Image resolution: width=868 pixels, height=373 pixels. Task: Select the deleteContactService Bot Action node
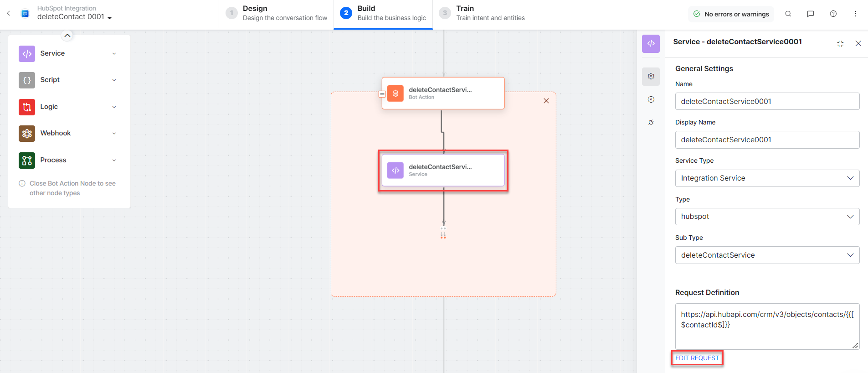pos(443,93)
